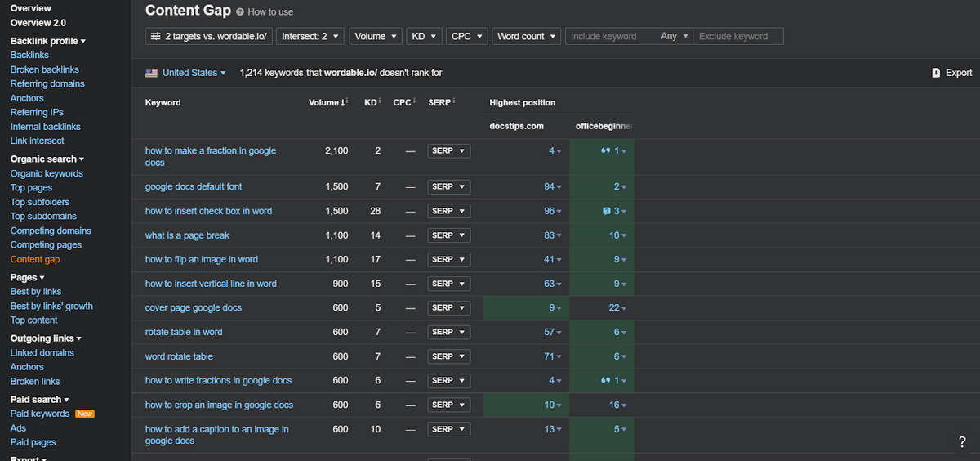This screenshot has width=980, height=461.
Task: Open keyword link 'what is a page break'
Action: pyautogui.click(x=187, y=235)
